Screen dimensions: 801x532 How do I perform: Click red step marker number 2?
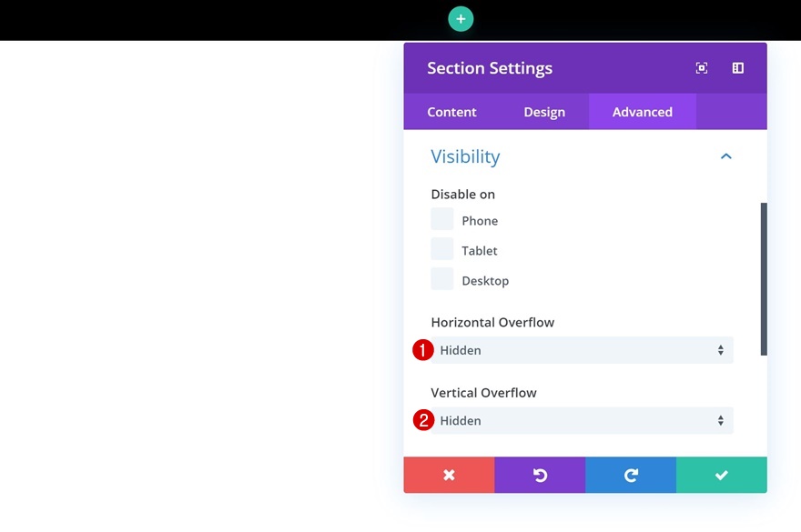click(422, 420)
